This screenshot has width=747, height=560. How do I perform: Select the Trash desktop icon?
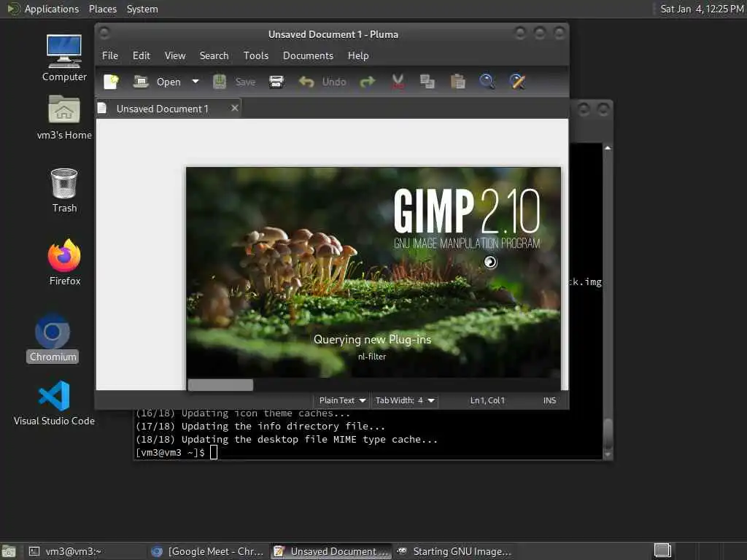click(x=64, y=190)
